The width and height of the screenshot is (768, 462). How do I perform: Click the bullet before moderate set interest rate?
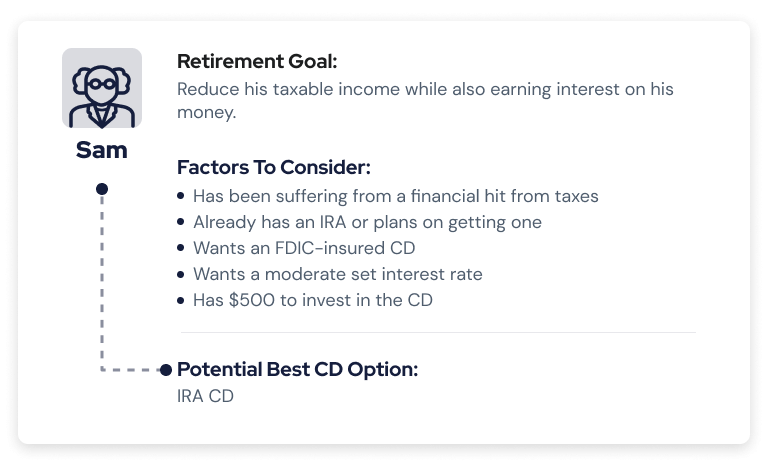[x=181, y=274]
